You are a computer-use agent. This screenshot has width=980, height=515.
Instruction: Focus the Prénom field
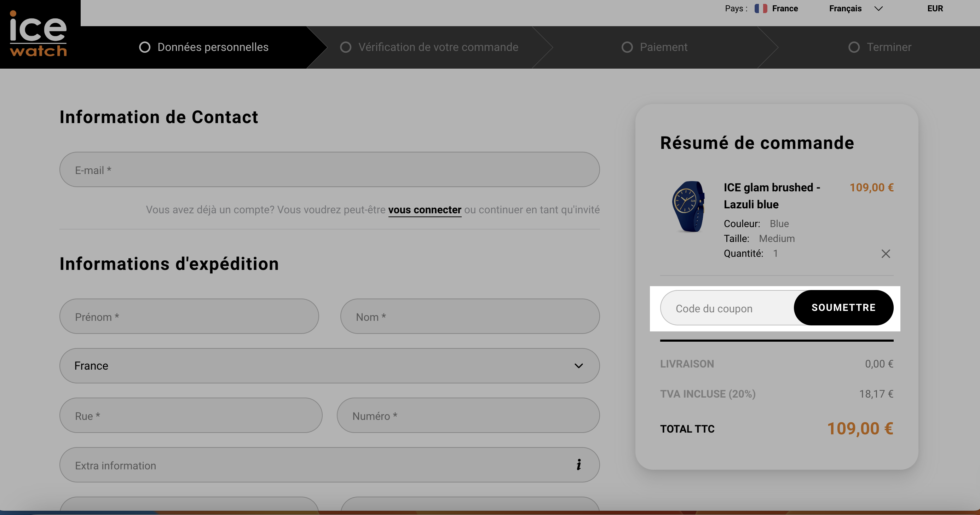189,316
